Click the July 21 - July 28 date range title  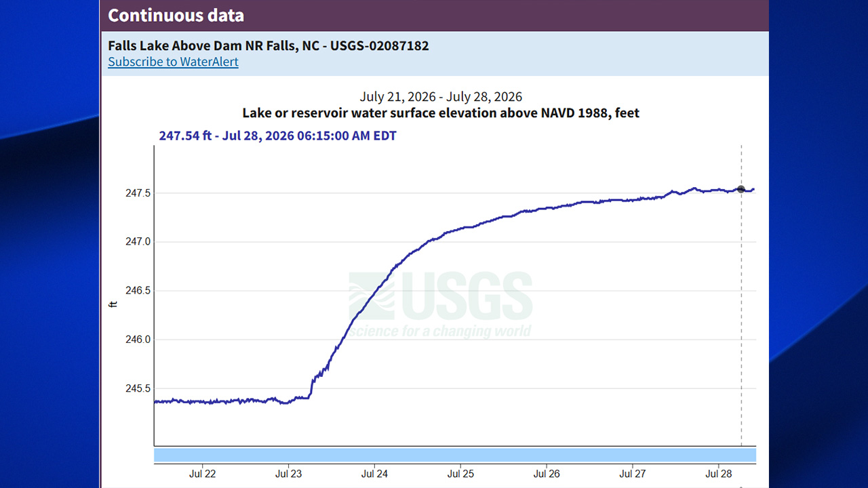[441, 97]
